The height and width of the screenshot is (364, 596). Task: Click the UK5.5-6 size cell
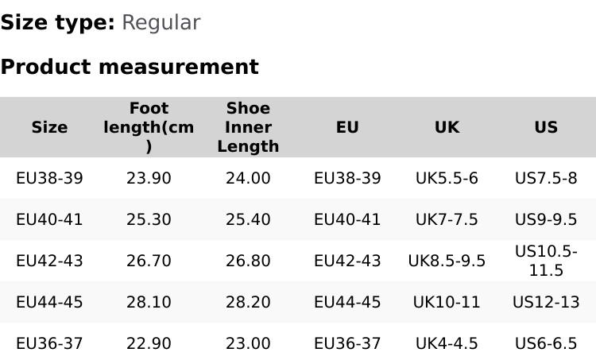[x=447, y=179]
